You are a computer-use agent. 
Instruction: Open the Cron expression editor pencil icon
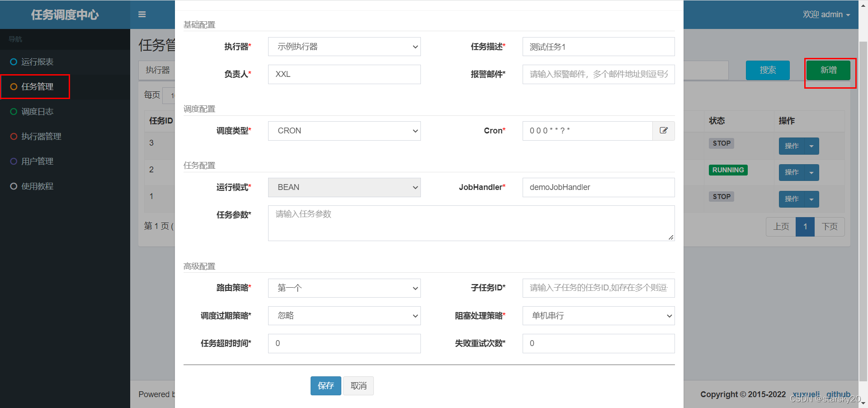pos(663,131)
